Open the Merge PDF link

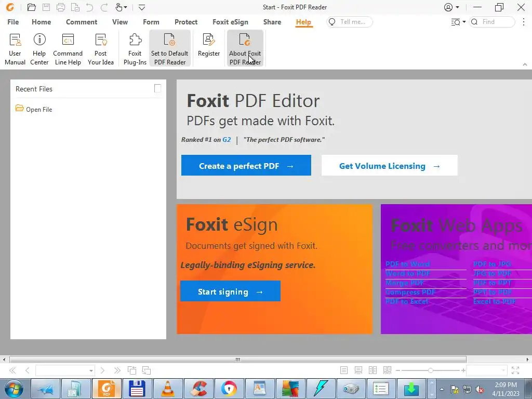click(x=404, y=283)
